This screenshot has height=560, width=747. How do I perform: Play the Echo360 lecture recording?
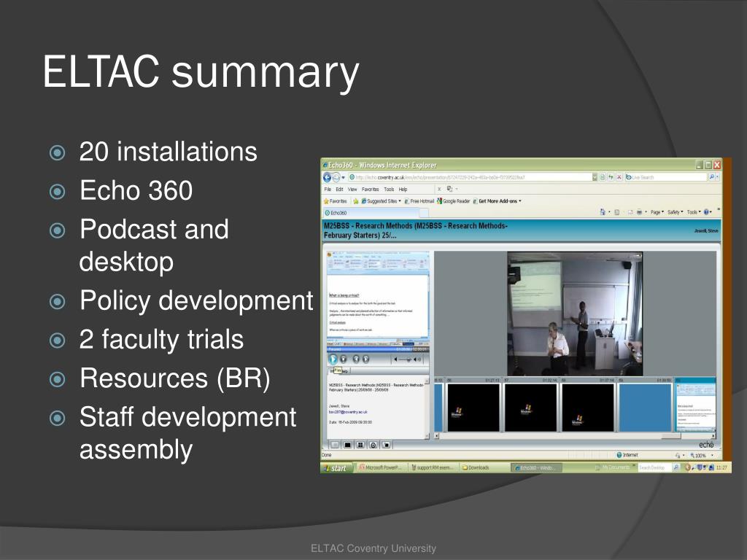[333, 359]
